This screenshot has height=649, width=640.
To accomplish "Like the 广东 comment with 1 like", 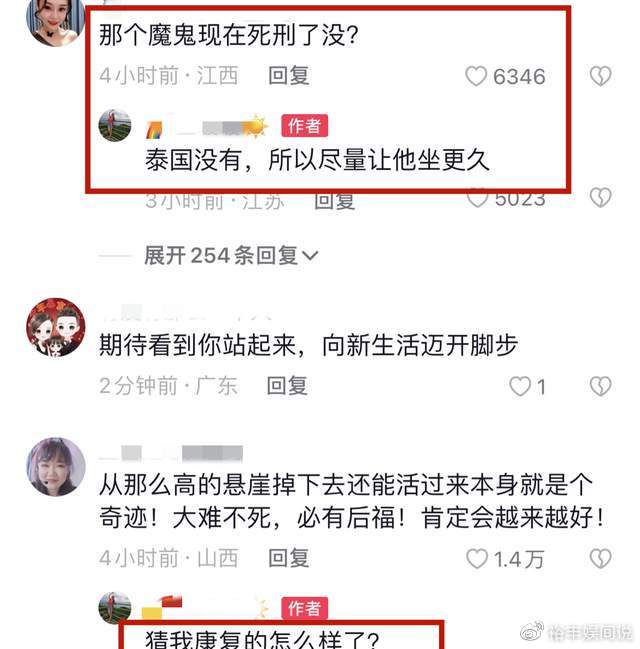I will coord(520,386).
